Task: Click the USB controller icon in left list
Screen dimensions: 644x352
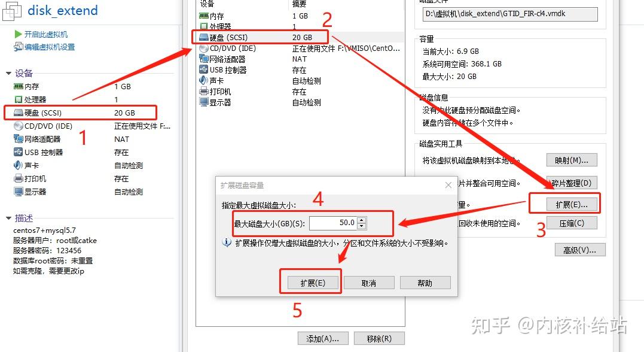Action: (18, 152)
